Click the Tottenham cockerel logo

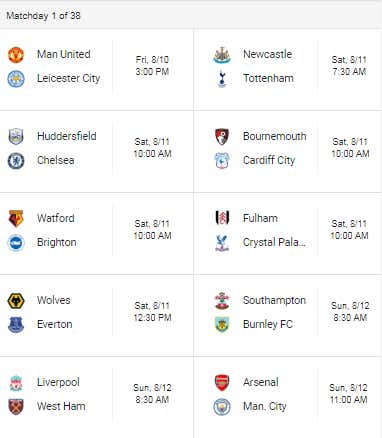(222, 79)
